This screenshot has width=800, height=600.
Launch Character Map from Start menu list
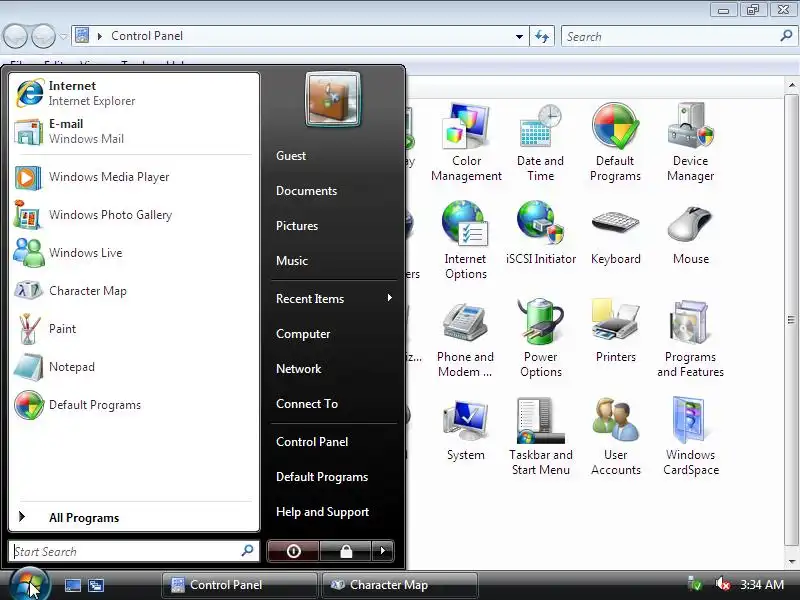[134, 291]
